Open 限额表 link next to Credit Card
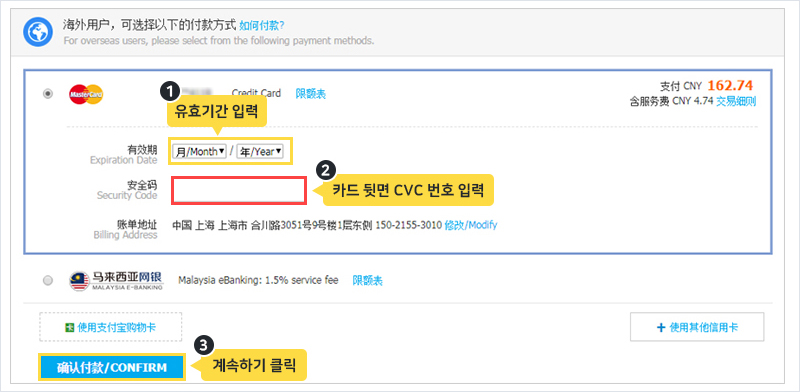The width and height of the screenshot is (800, 392). click(311, 94)
